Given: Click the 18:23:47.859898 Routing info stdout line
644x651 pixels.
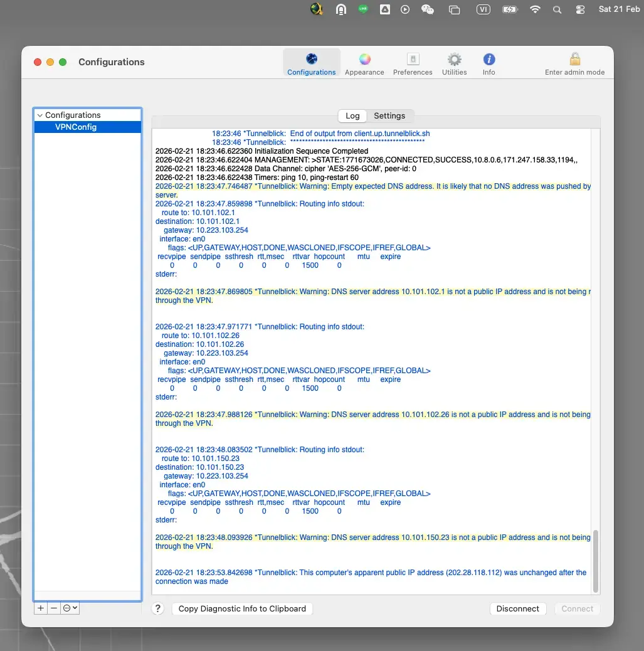Looking at the screenshot, I should (x=260, y=204).
